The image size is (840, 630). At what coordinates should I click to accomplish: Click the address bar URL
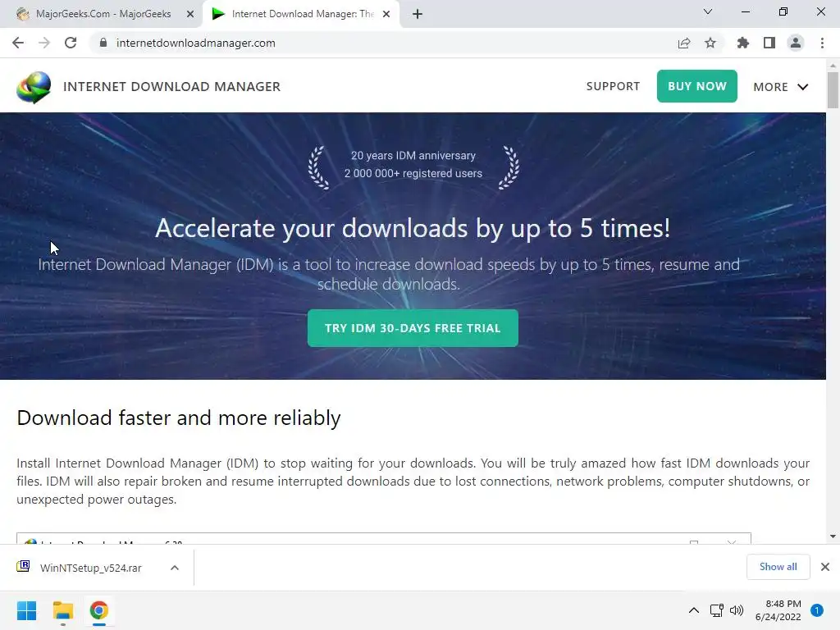(x=195, y=43)
